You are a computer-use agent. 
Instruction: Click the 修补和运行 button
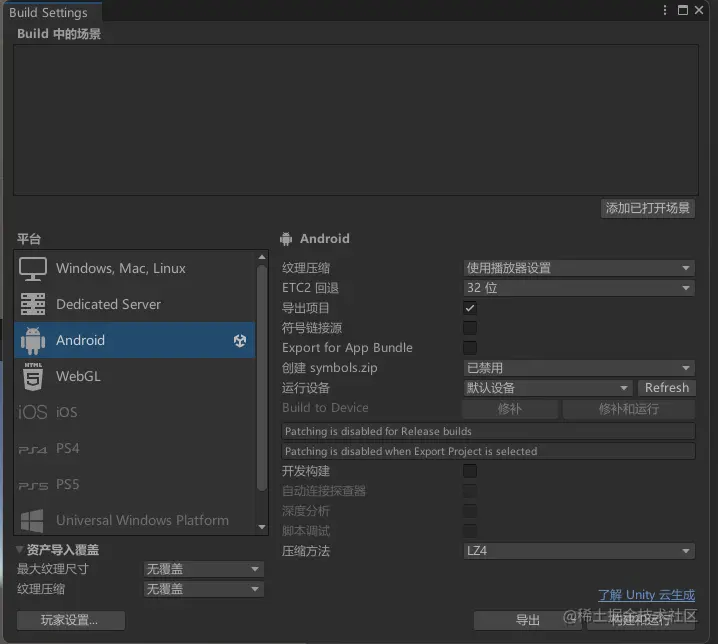click(x=629, y=409)
